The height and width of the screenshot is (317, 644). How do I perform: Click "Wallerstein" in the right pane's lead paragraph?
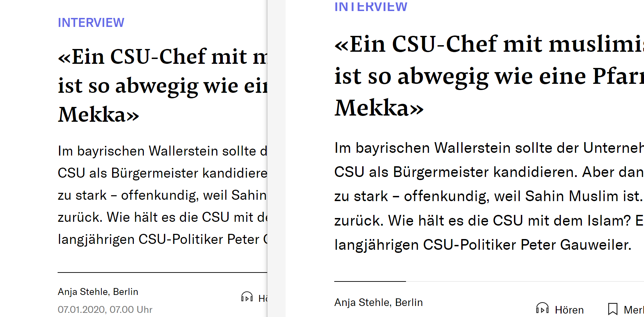(x=472, y=148)
